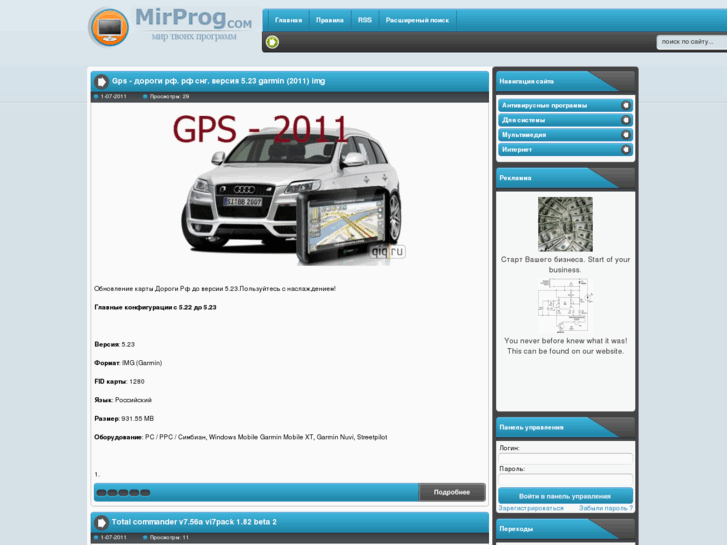The height and width of the screenshot is (545, 727).
Task: Click the arrow icon beside the Total commander title
Action: tap(101, 523)
